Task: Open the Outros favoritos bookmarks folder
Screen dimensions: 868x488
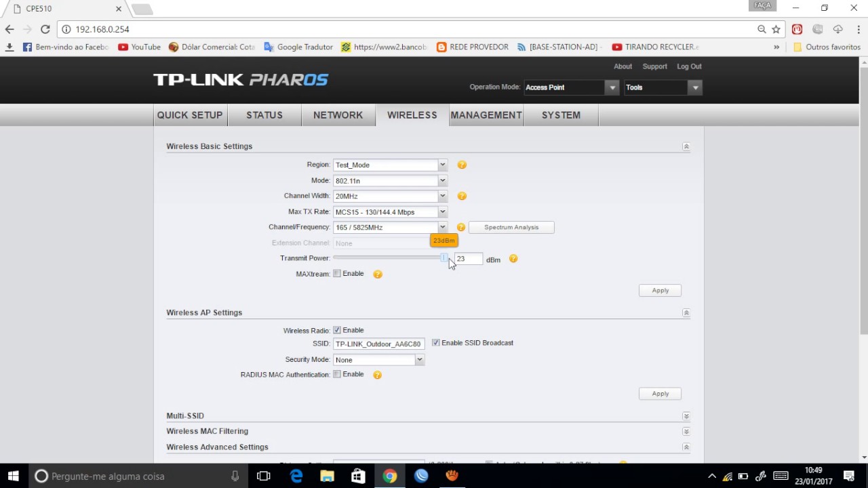Action: point(827,47)
